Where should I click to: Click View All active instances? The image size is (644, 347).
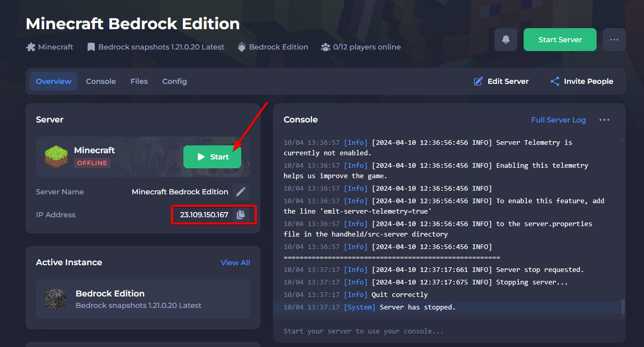tap(235, 263)
